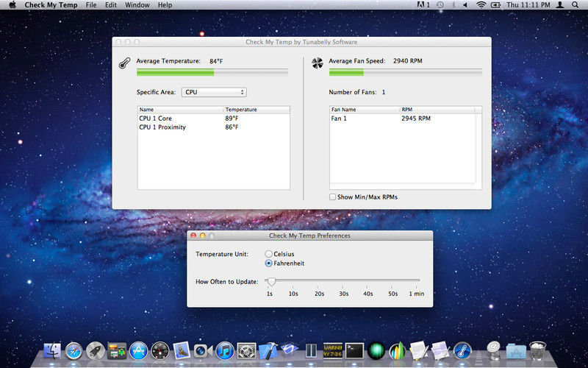Open System Preferences gear icon in dock
Screen dimensions: 588x368
tap(246, 352)
